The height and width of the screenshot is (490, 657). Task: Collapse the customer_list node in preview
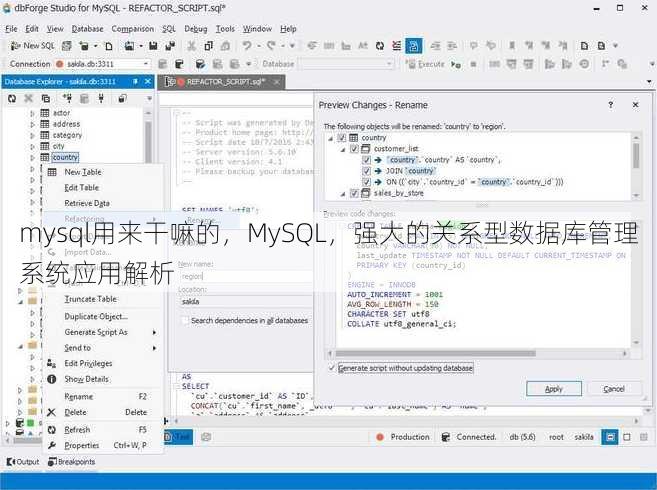coord(343,149)
